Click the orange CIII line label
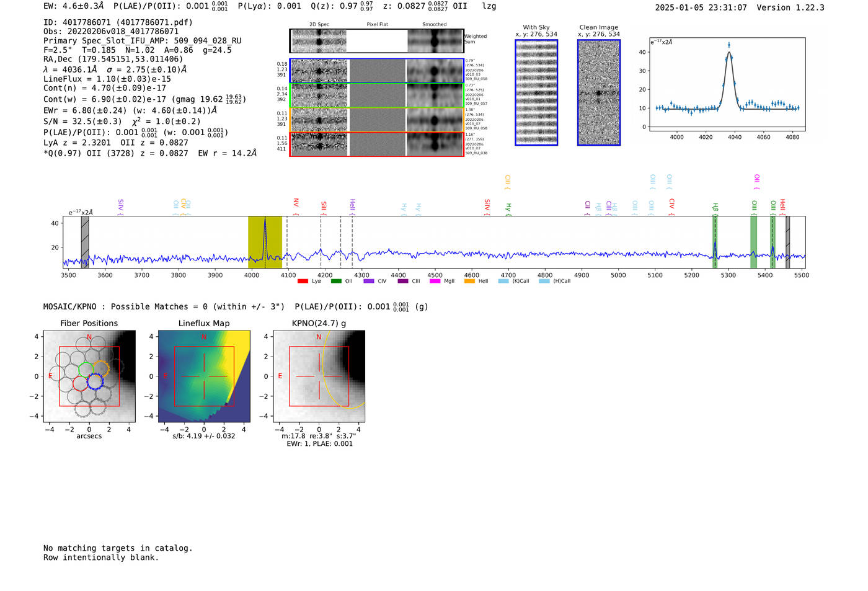 point(507,182)
